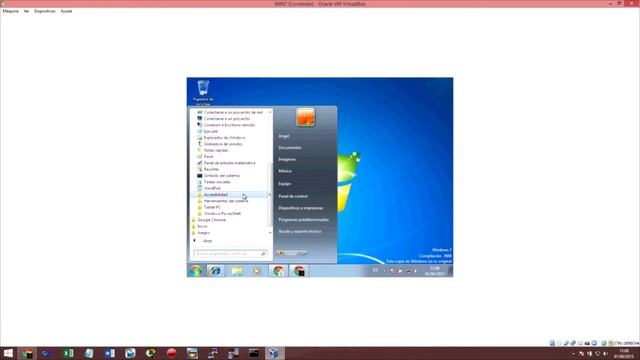640x360 pixels.
Task: Click the CTRL DERECHA host key indicator
Action: 627,343
